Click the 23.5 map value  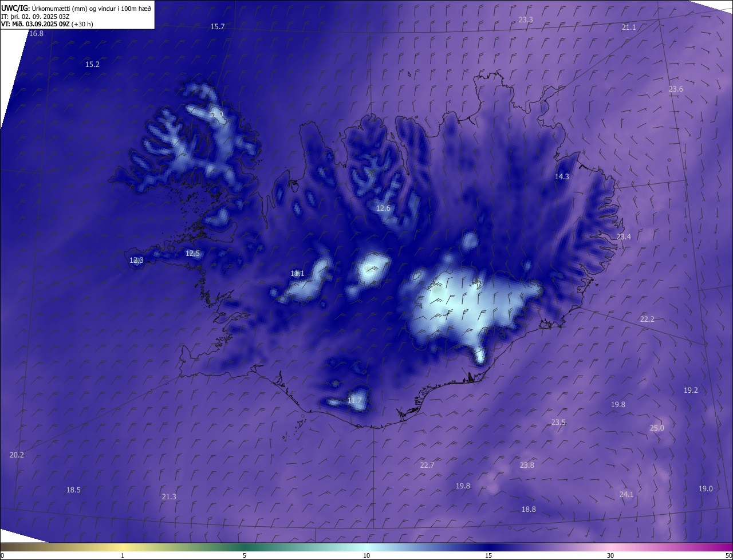(x=558, y=423)
